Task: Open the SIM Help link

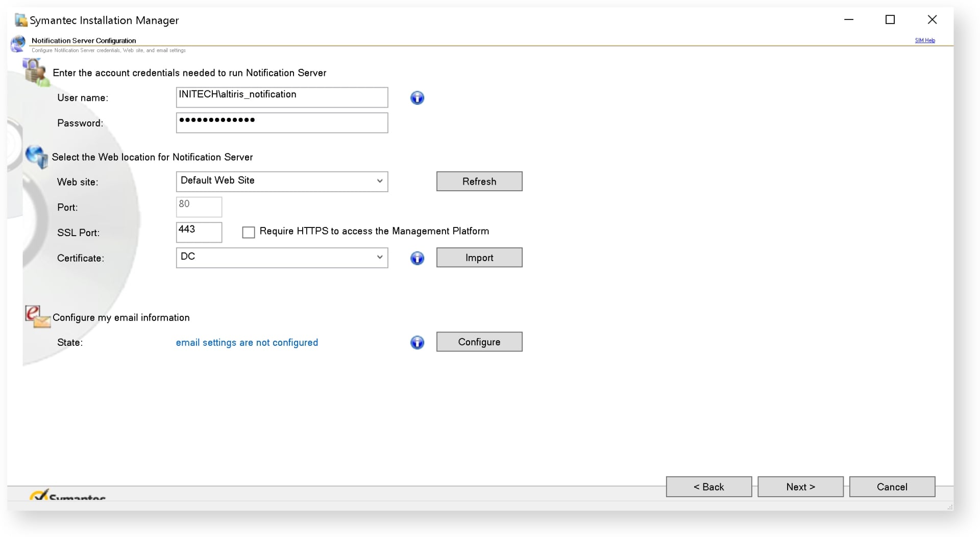Action: click(x=925, y=40)
